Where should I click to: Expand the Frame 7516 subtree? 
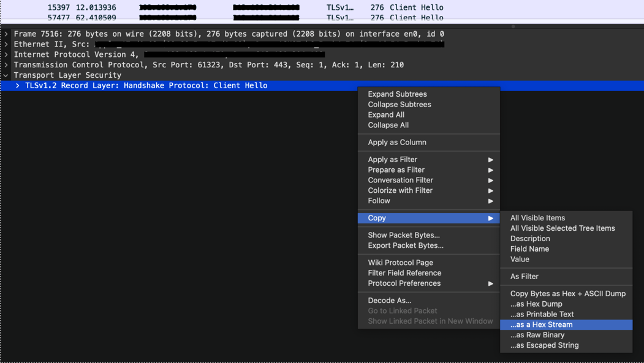pos(6,34)
